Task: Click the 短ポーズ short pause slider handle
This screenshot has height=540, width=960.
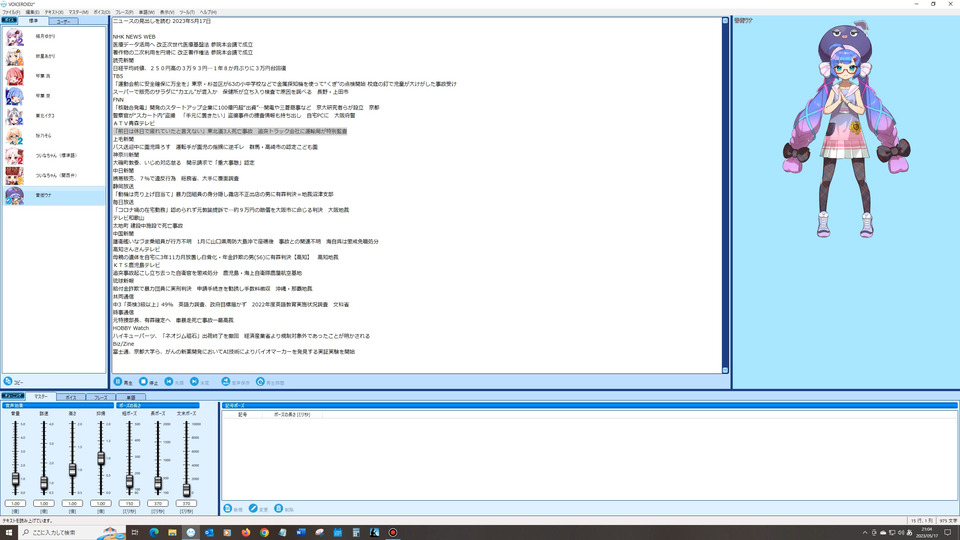Action: click(x=129, y=482)
